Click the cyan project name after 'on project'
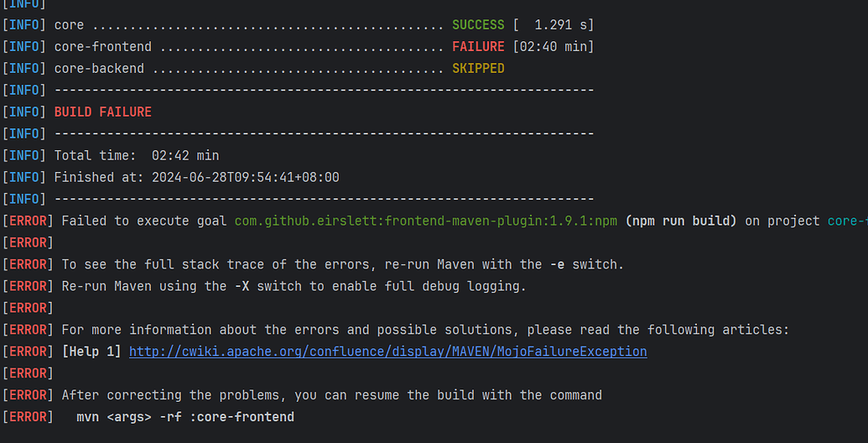This screenshot has height=443, width=868. coord(847,221)
